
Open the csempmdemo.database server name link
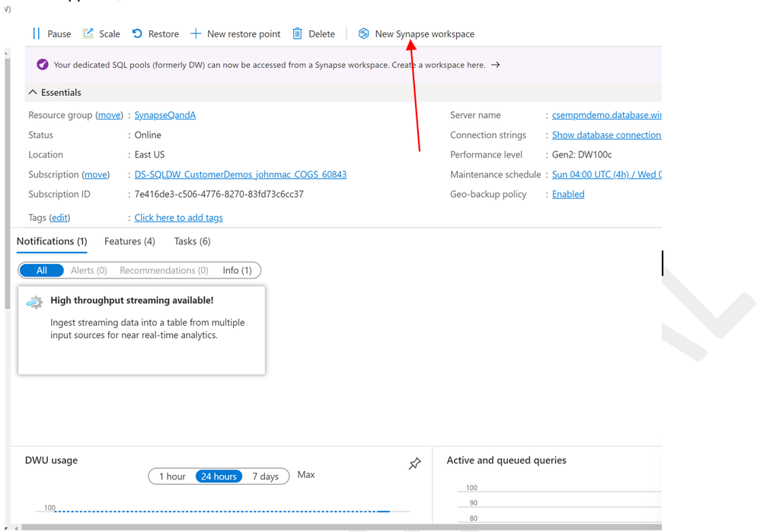pyautogui.click(x=606, y=115)
